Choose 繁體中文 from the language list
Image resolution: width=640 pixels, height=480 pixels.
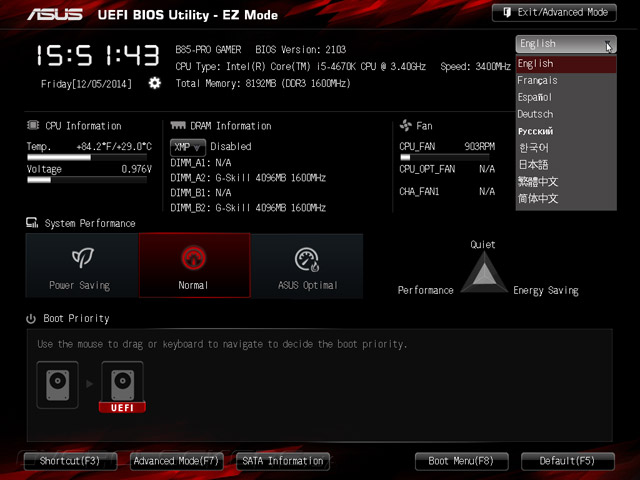(x=566, y=182)
